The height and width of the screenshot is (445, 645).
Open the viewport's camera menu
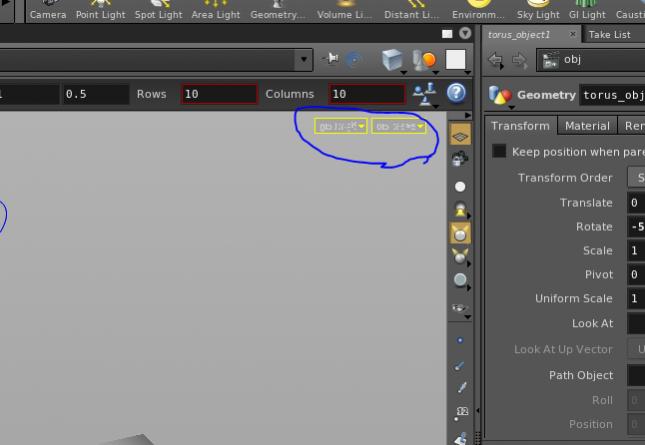pyautogui.click(x=398, y=126)
